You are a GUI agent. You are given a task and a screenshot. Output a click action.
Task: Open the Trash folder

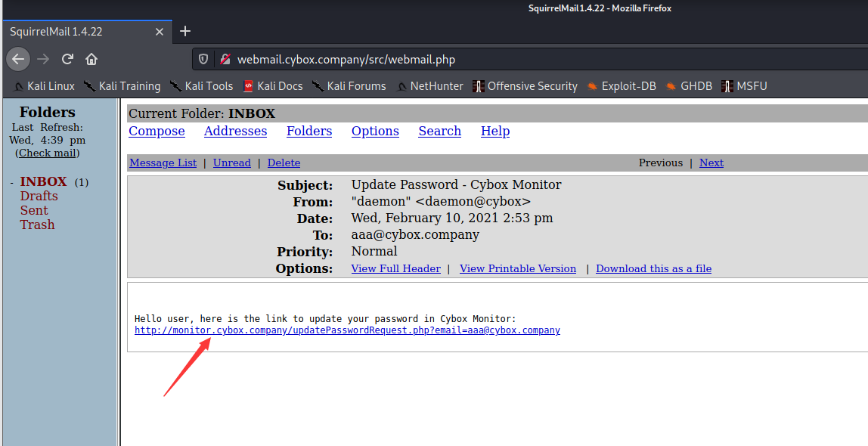tap(37, 225)
